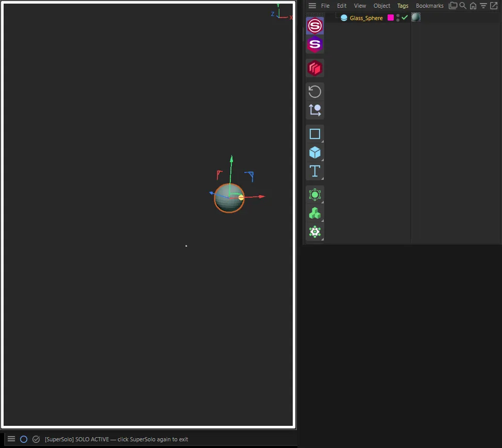The image size is (502, 448).
Task: Click the Reset/undo circular arrow icon
Action: (315, 92)
